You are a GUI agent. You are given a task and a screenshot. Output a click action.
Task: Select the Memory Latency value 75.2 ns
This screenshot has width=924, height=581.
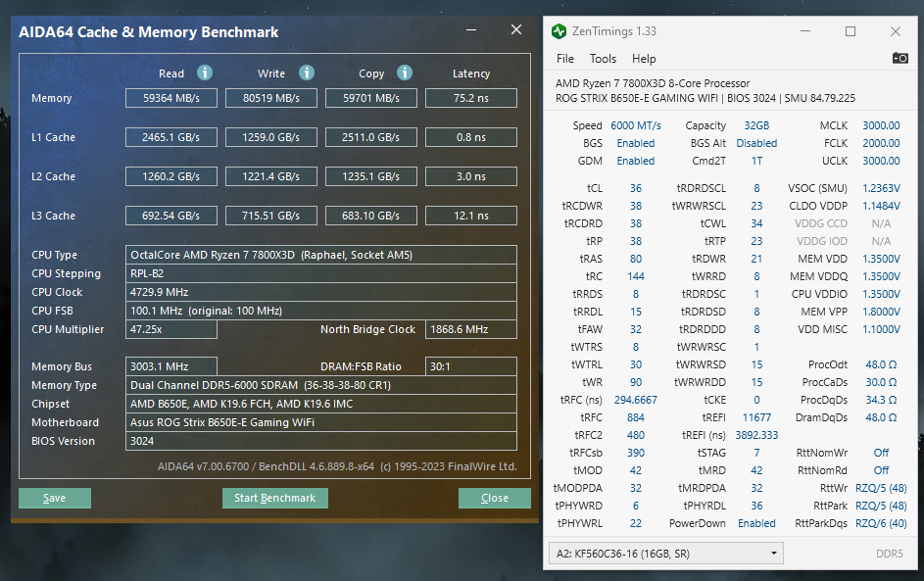[x=471, y=98]
